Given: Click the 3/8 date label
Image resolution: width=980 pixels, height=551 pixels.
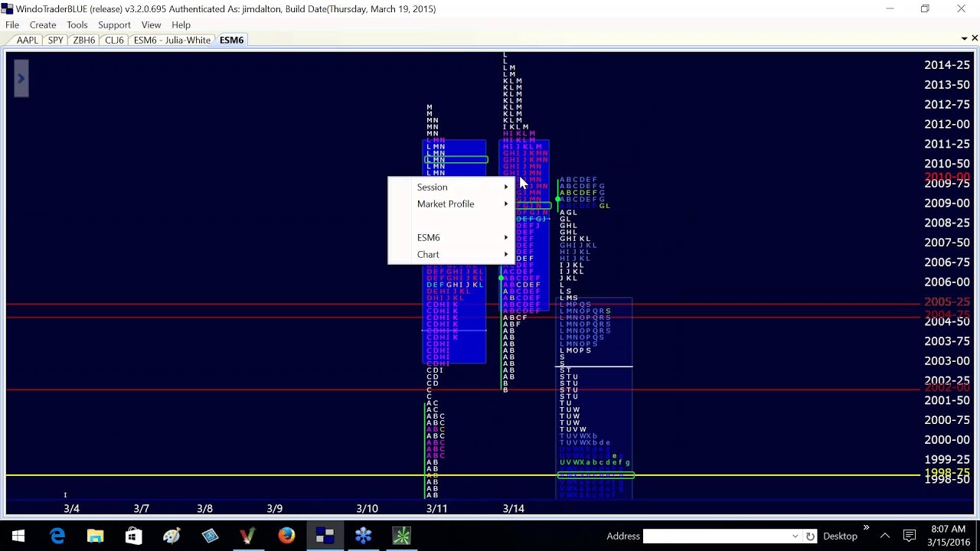Looking at the screenshot, I should point(204,508).
